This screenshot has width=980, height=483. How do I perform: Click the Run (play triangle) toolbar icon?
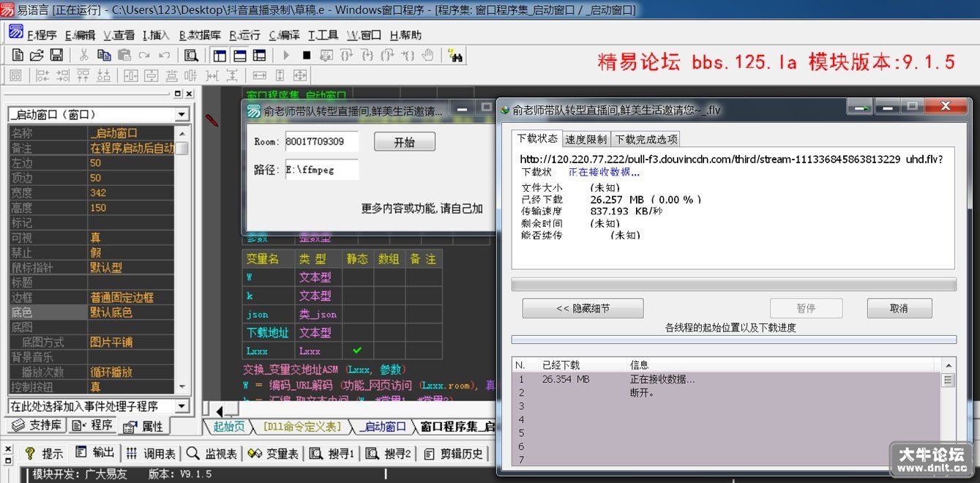(x=286, y=55)
